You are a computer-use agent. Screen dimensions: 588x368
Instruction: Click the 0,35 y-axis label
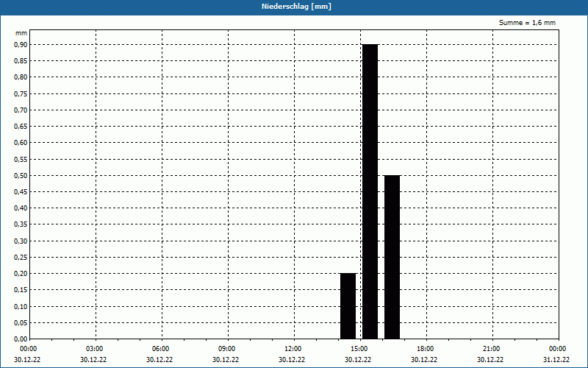coord(21,224)
